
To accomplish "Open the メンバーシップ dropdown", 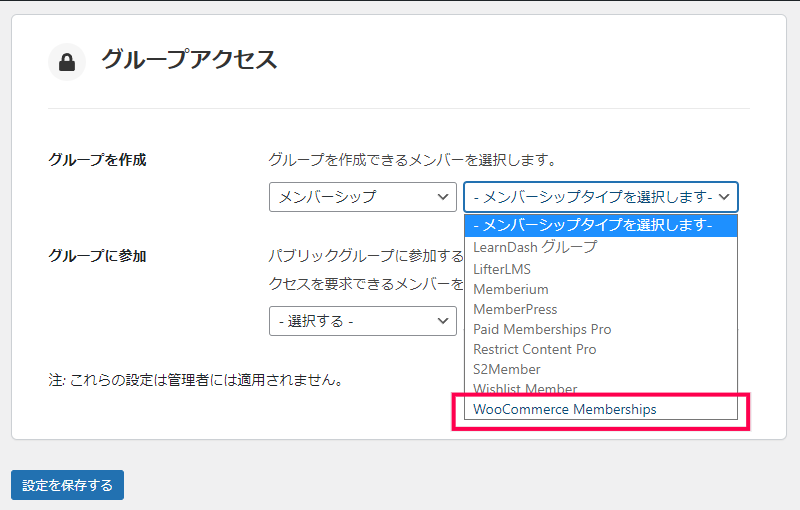I will click(x=363, y=197).
